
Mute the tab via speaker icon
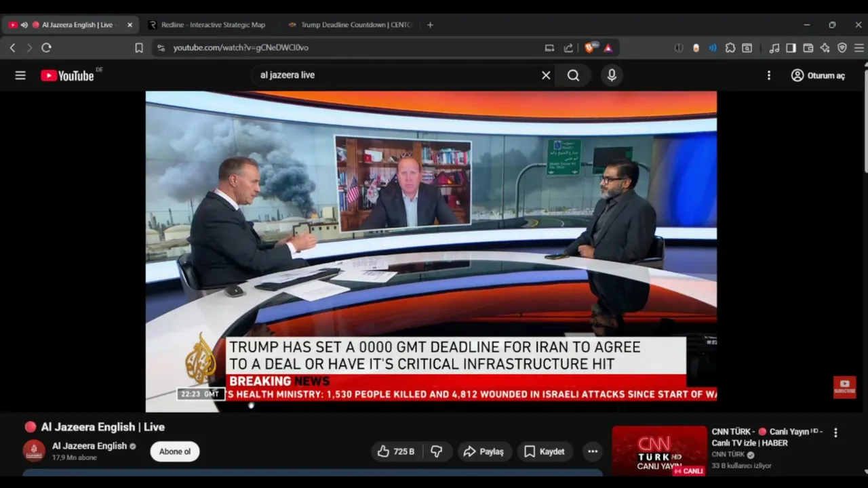point(24,25)
